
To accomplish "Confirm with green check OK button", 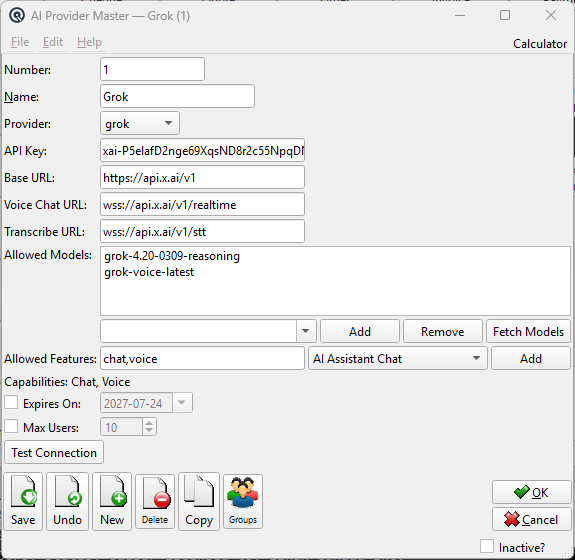I will coord(531,492).
